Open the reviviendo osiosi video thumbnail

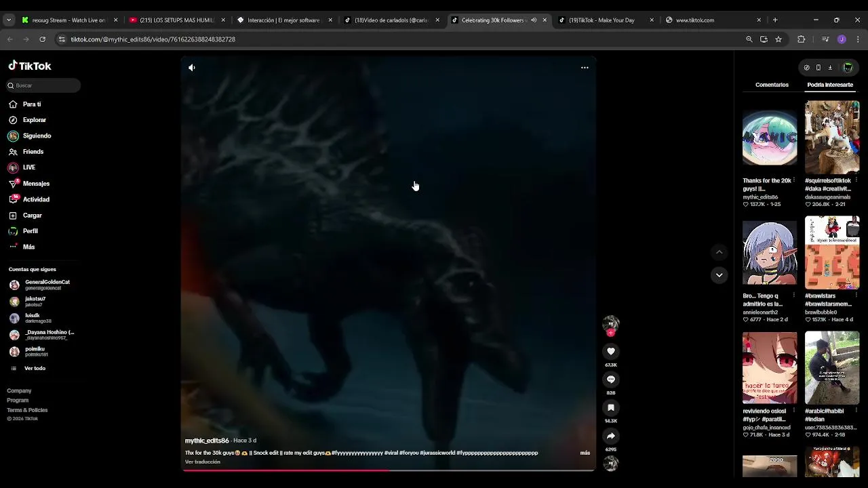[770, 368]
